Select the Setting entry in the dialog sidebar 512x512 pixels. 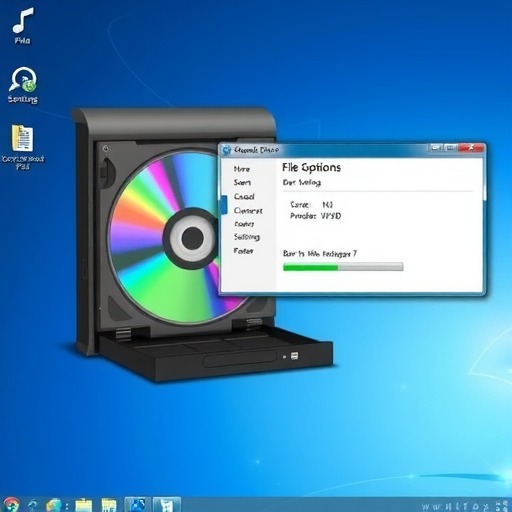247,237
